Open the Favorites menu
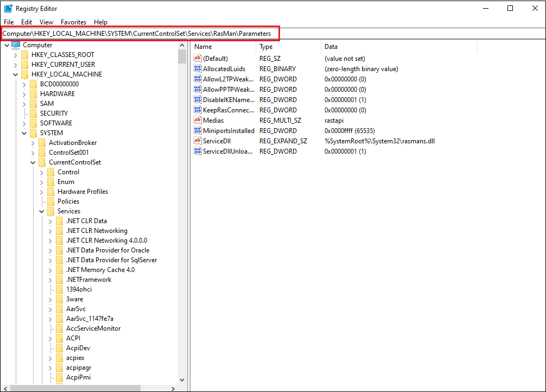 73,22
